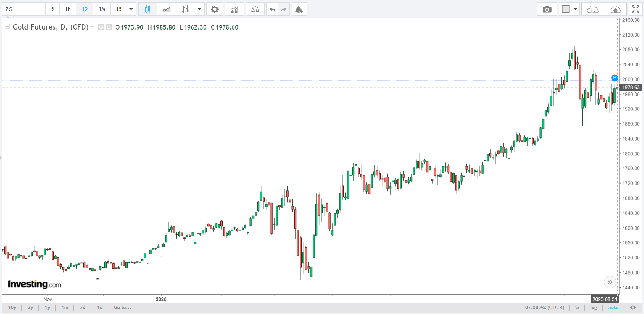The image size is (644, 314).
Task: Open the Gold Futures title dropdown arrow
Action: point(92,27)
